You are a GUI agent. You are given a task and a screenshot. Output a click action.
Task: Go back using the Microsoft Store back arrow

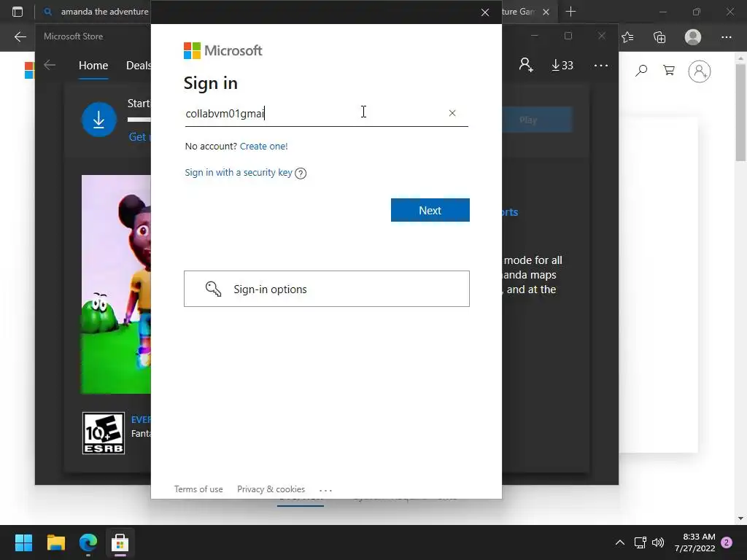[x=50, y=65]
